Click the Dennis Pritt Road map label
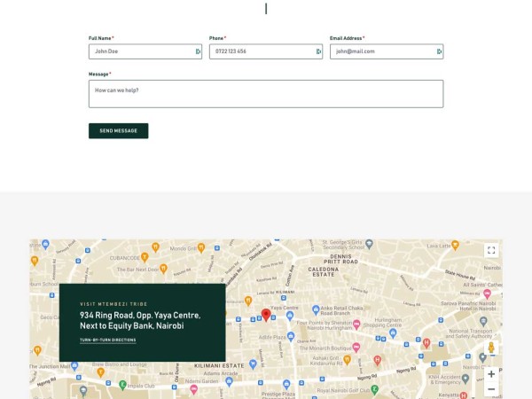Screen dimensions: 532x399 [x=340, y=259]
